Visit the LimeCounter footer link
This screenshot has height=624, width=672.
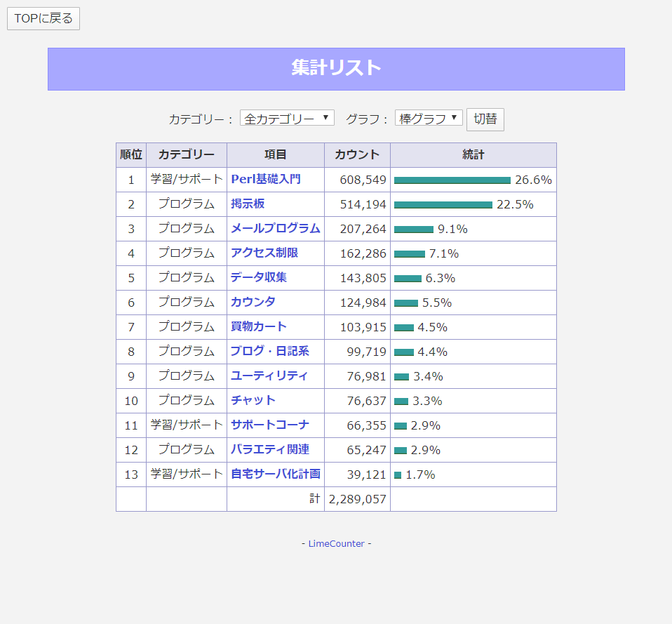pyautogui.click(x=336, y=544)
